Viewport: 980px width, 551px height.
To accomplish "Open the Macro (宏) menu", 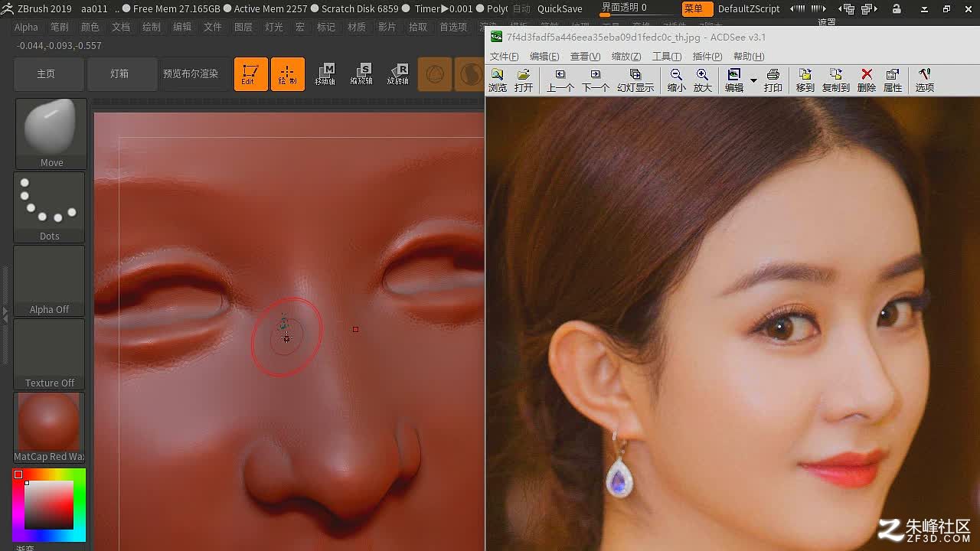I will (x=300, y=27).
